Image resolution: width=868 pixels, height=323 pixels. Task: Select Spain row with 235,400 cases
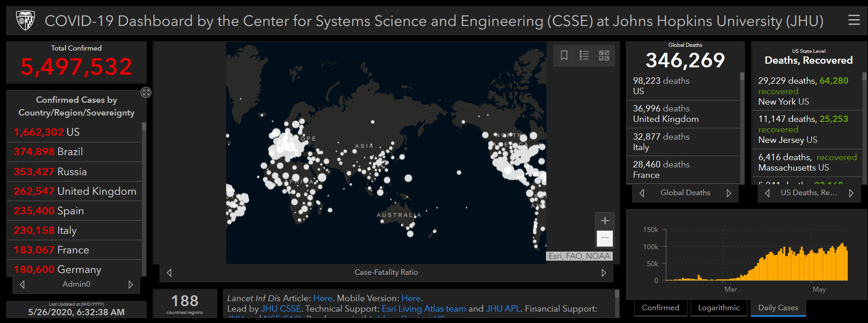[75, 211]
